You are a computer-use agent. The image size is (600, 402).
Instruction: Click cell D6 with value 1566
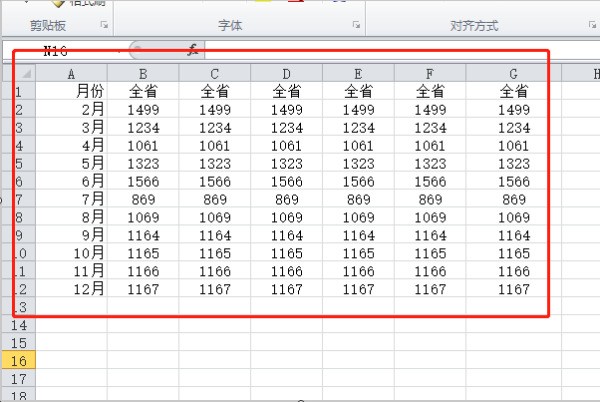coord(286,182)
